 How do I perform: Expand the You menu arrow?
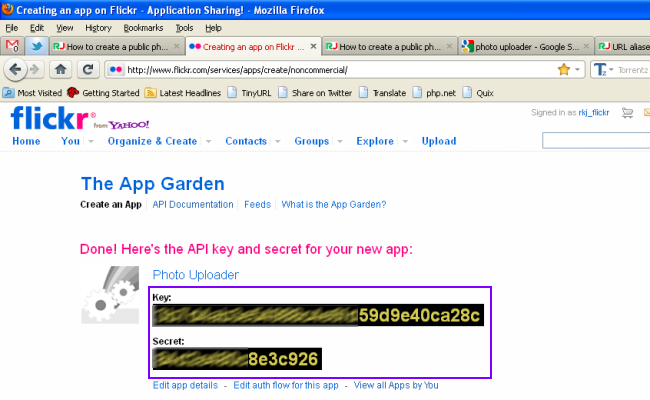[x=91, y=141]
